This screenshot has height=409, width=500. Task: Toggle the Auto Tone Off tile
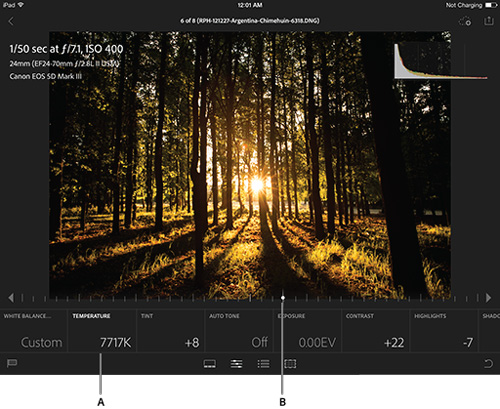click(x=239, y=330)
